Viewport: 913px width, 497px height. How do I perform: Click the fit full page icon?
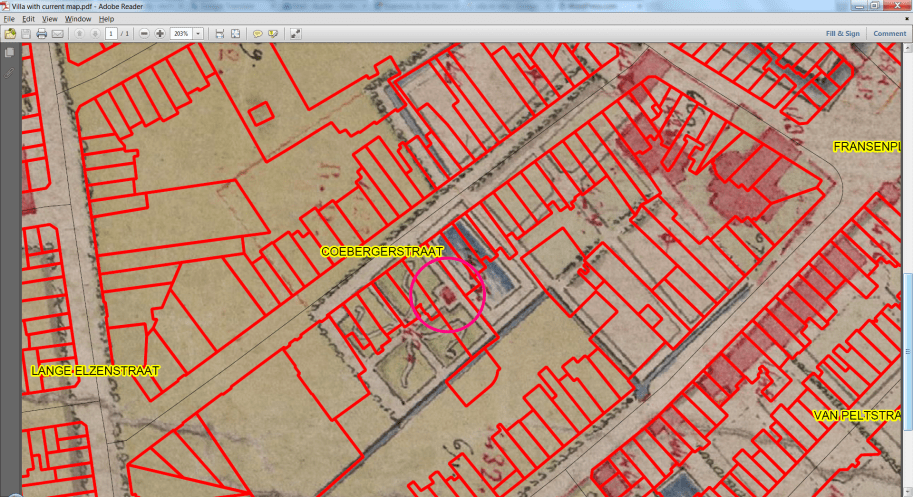[235, 33]
